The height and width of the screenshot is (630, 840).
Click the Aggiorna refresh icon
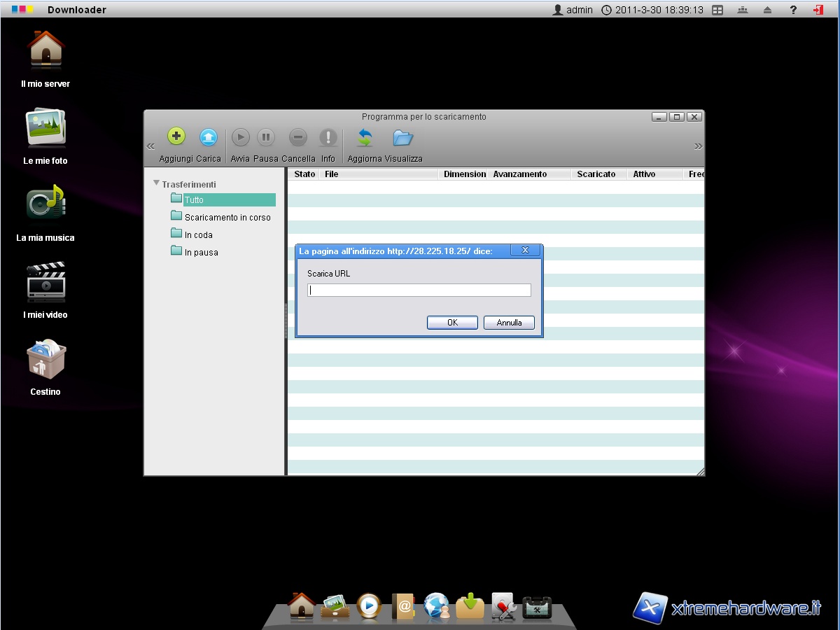point(365,137)
